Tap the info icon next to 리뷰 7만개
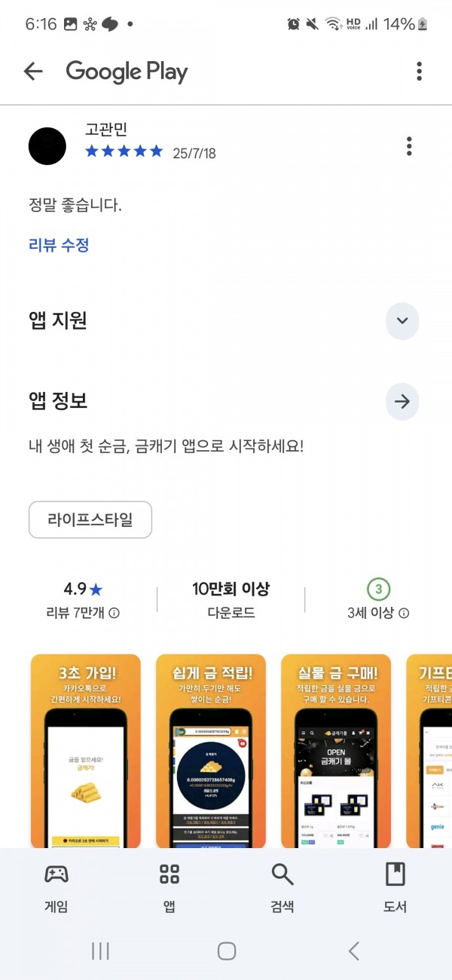This screenshot has width=452, height=980. tap(115, 613)
